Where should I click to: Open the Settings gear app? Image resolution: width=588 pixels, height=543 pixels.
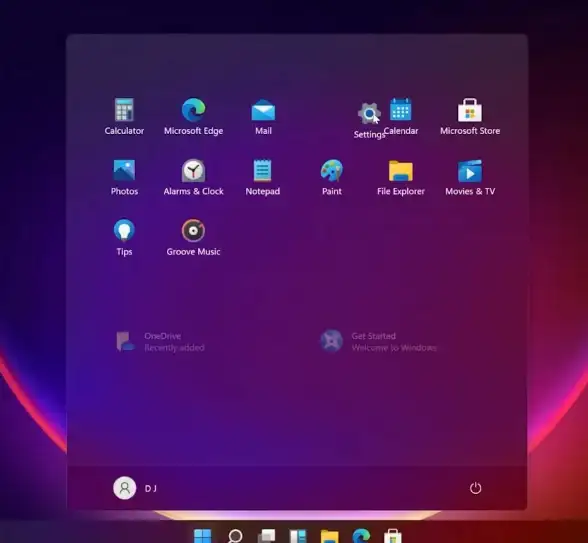[x=369, y=120]
